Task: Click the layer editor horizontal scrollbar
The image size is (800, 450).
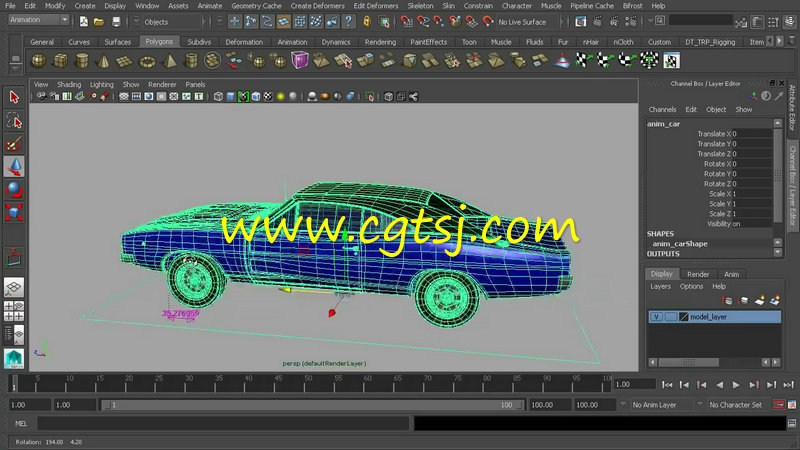Action: point(688,362)
